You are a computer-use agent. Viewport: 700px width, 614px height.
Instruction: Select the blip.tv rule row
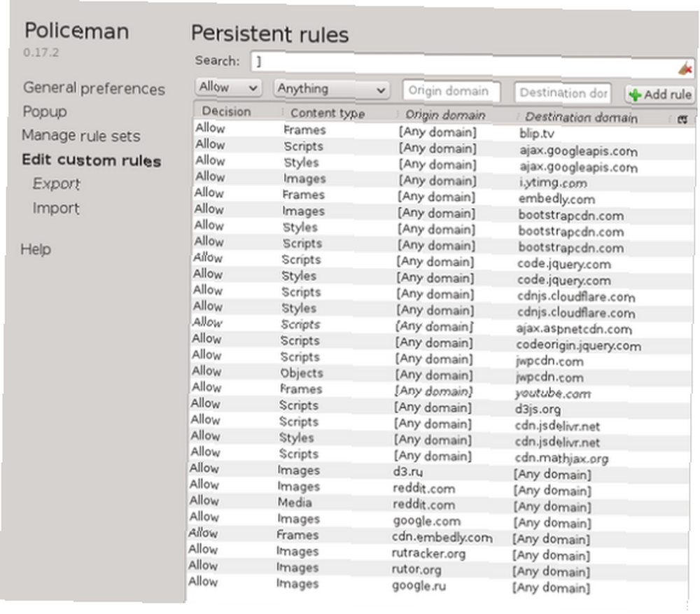click(444, 132)
